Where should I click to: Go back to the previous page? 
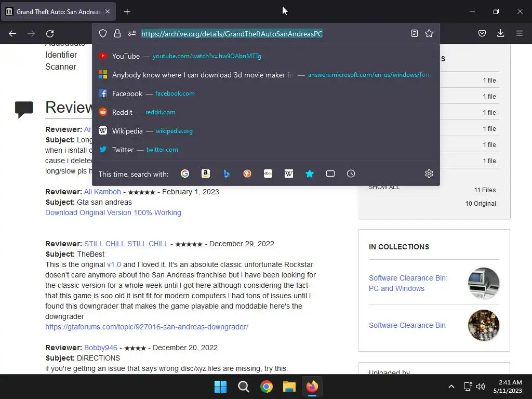coord(12,34)
